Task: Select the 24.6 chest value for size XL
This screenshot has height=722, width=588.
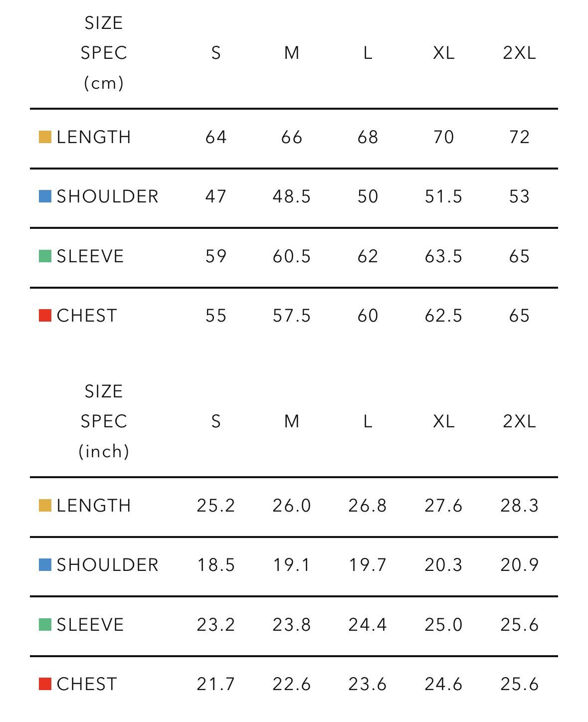Action: point(443,684)
